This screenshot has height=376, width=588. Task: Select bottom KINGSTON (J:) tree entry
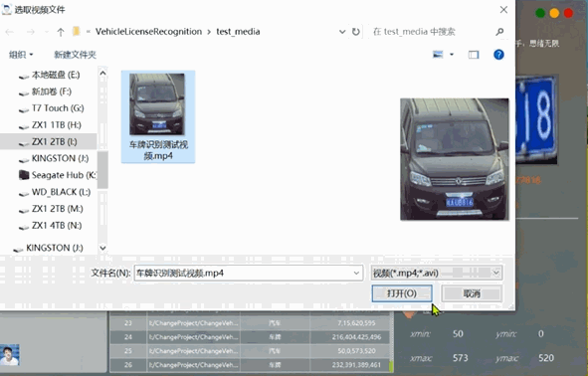tap(55, 248)
